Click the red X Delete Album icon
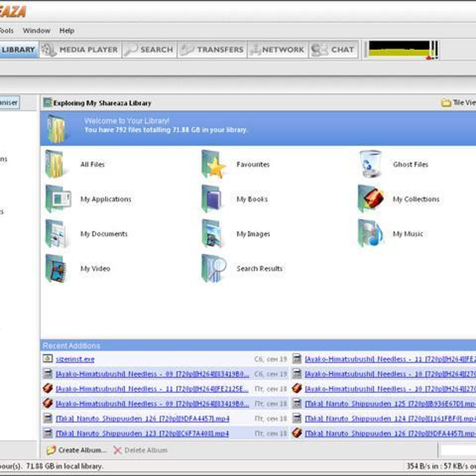This screenshot has width=476, height=476. 118,450
